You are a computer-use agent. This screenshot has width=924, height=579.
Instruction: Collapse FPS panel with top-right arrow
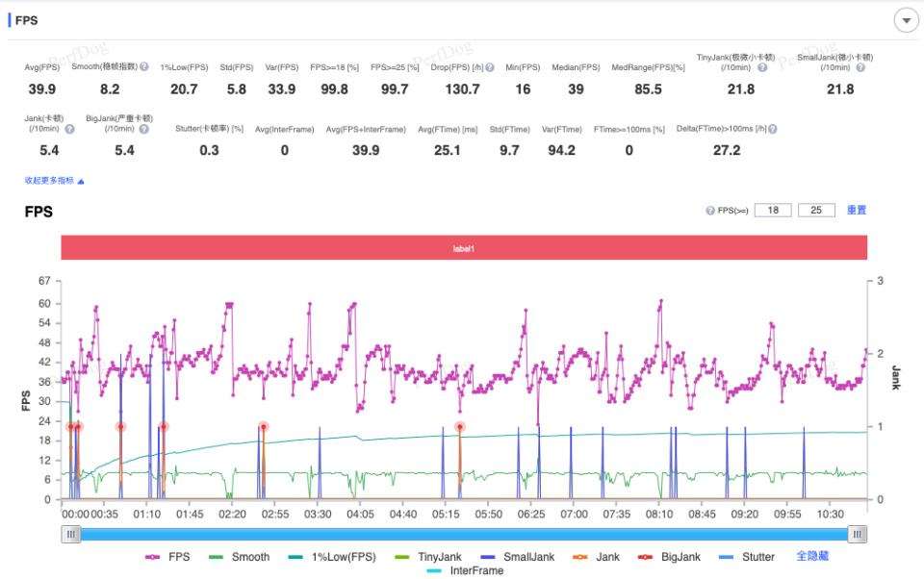pos(907,20)
